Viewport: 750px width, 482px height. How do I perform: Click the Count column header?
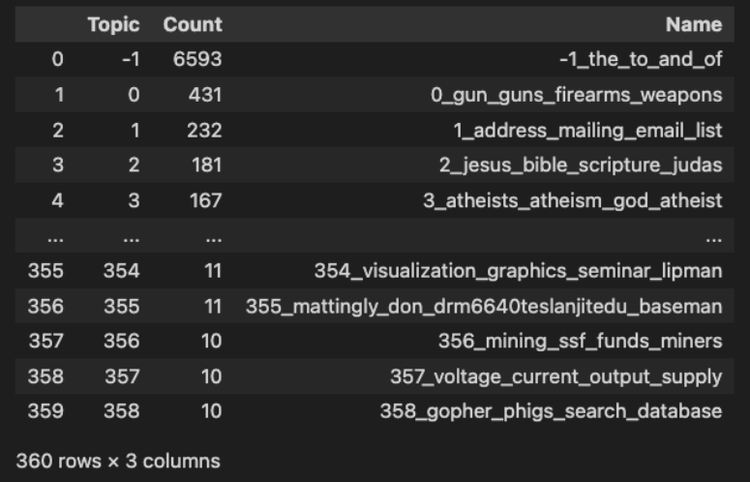click(192, 24)
